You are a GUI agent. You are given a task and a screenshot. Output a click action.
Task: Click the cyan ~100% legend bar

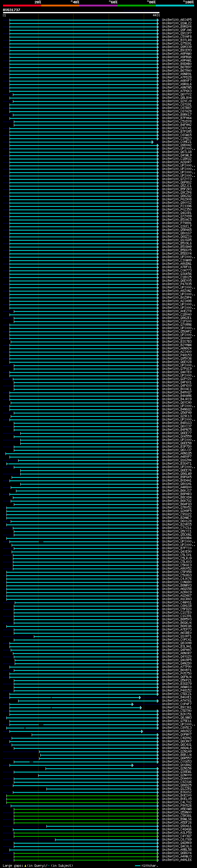tap(175, 6)
